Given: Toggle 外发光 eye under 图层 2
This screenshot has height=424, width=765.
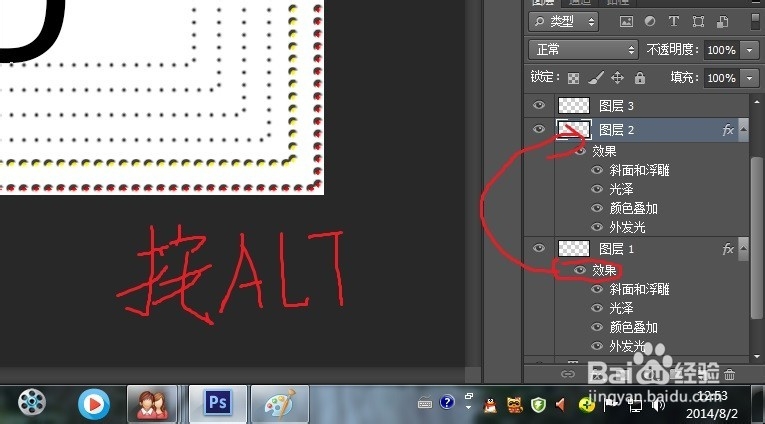Looking at the screenshot, I should (x=597, y=227).
